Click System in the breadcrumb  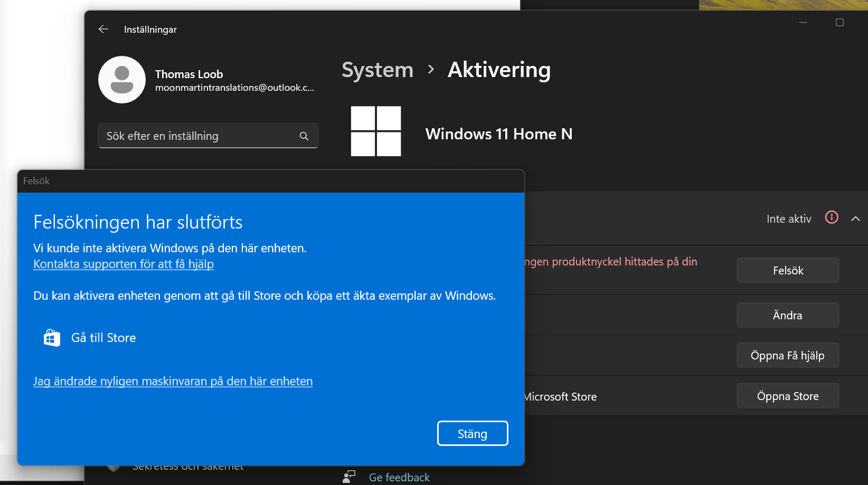pos(378,70)
